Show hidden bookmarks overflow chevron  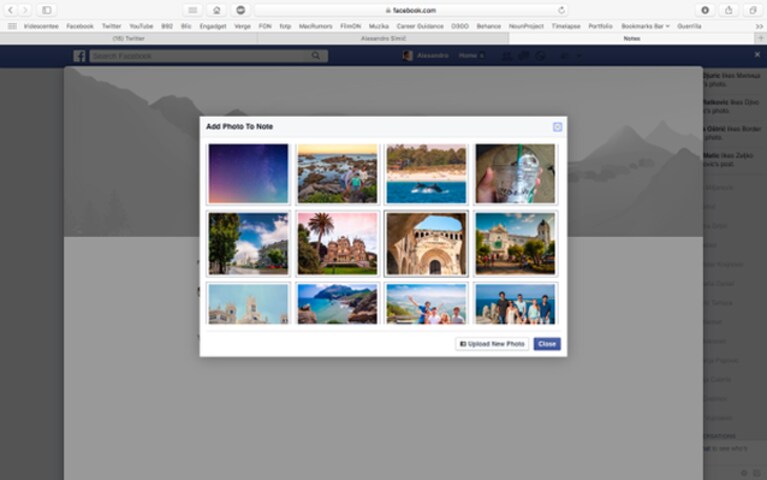[x=759, y=26]
